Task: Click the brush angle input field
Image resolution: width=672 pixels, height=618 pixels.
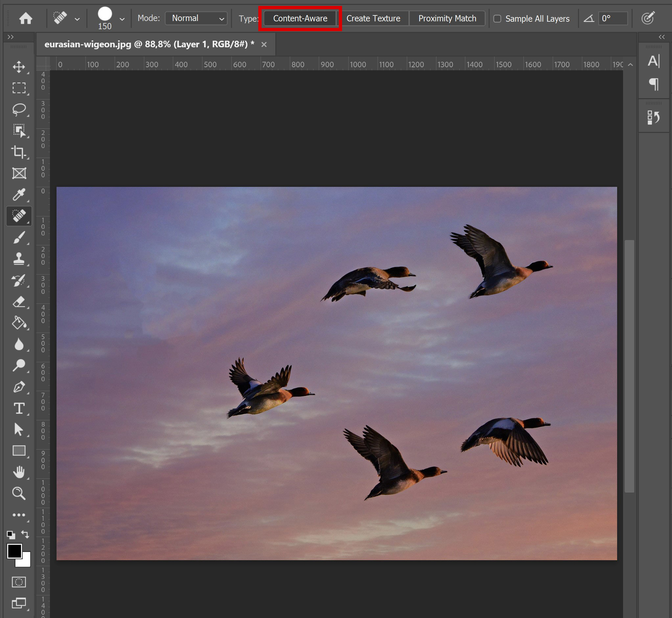Action: [613, 18]
